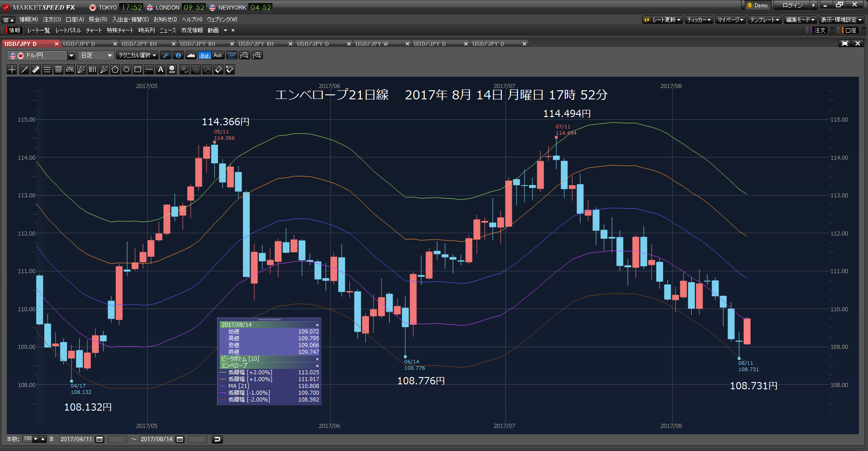Click the ログイン button
This screenshot has width=868, height=451.
pyautogui.click(x=792, y=5)
